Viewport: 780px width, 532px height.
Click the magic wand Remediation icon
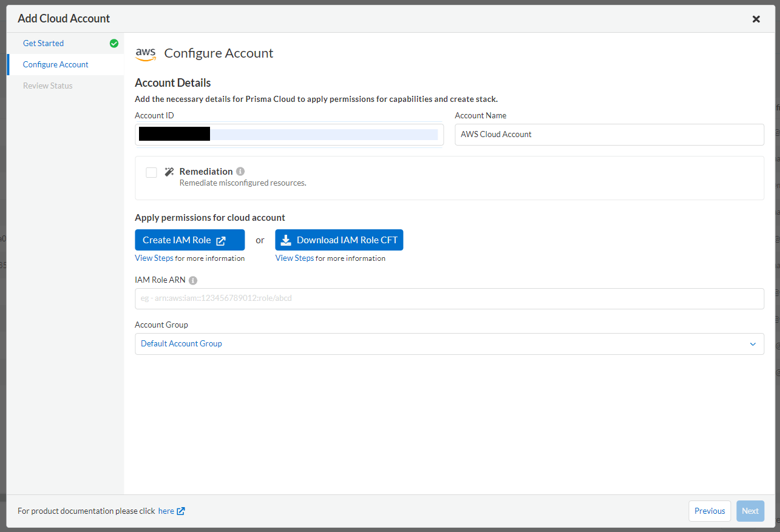(x=169, y=172)
